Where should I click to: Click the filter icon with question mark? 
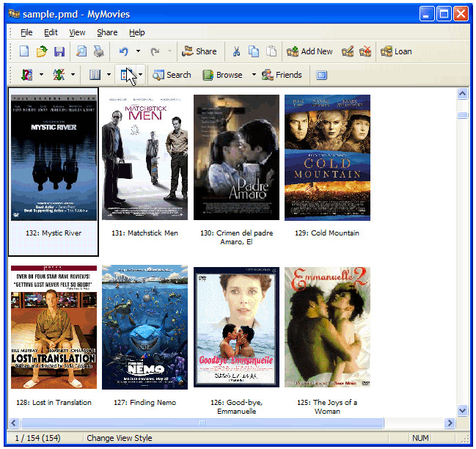click(x=27, y=75)
